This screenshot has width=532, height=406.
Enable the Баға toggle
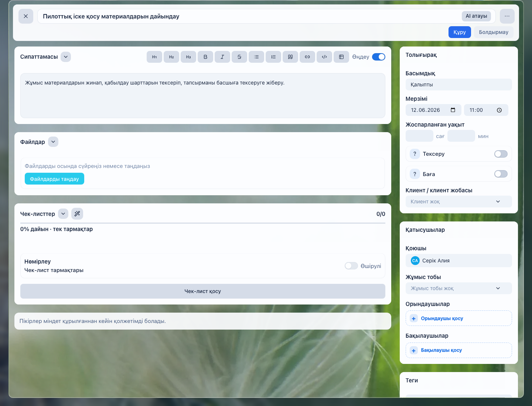[x=501, y=174]
